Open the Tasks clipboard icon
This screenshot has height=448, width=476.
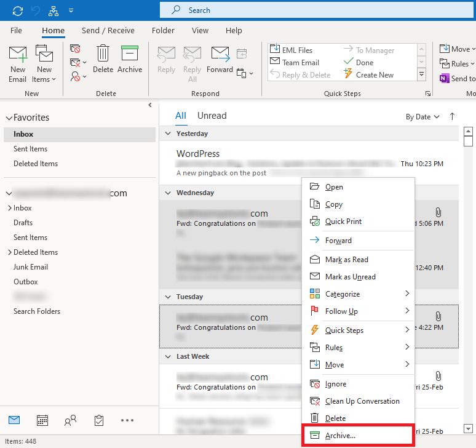point(98,420)
